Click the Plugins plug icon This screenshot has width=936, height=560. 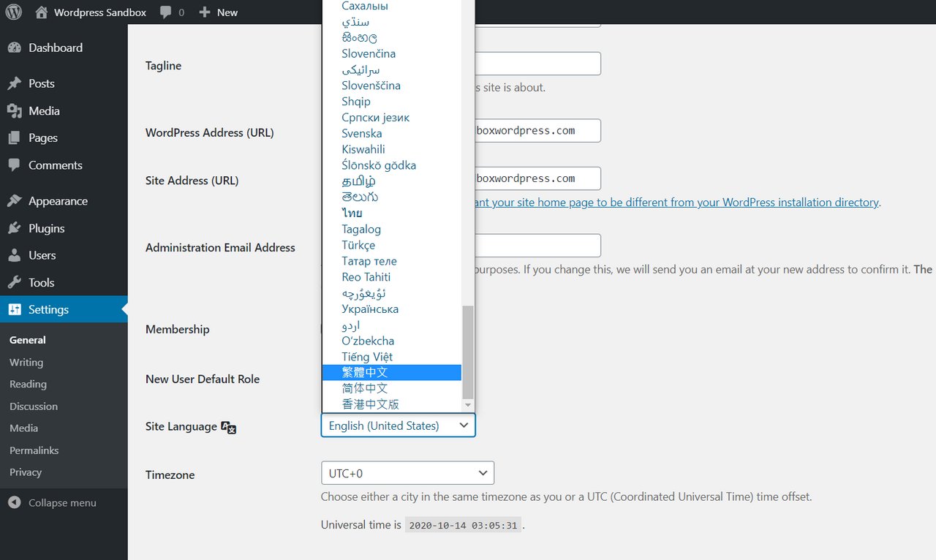click(x=15, y=228)
